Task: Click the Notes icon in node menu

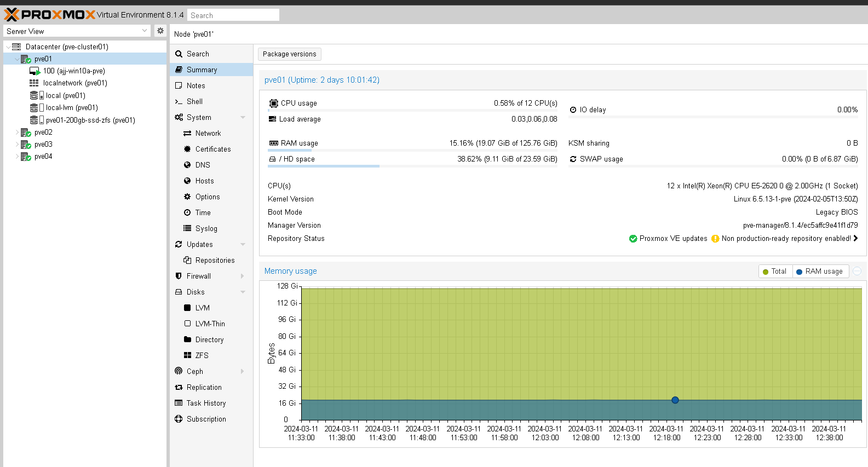Action: click(x=179, y=86)
